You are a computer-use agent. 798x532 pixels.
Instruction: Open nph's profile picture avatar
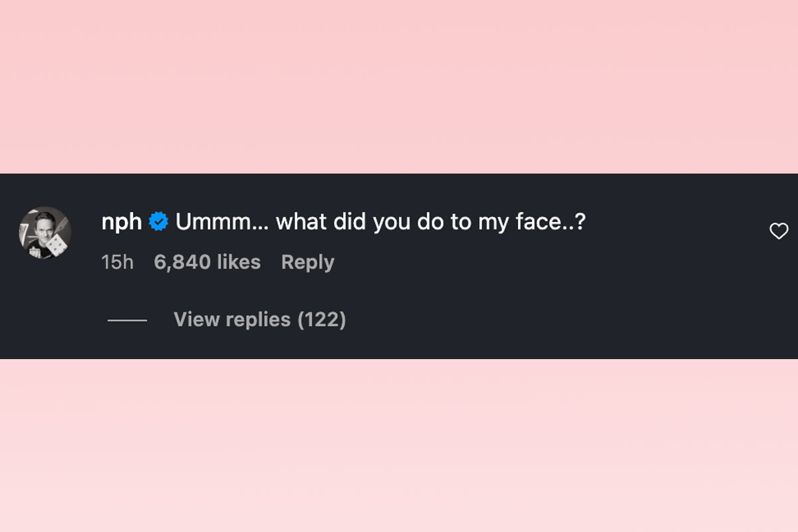click(45, 233)
